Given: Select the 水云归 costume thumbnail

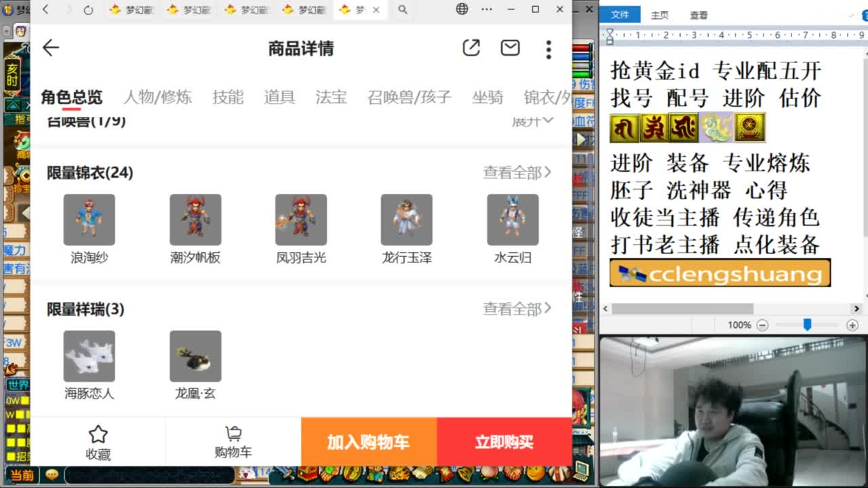Looking at the screenshot, I should point(513,220).
